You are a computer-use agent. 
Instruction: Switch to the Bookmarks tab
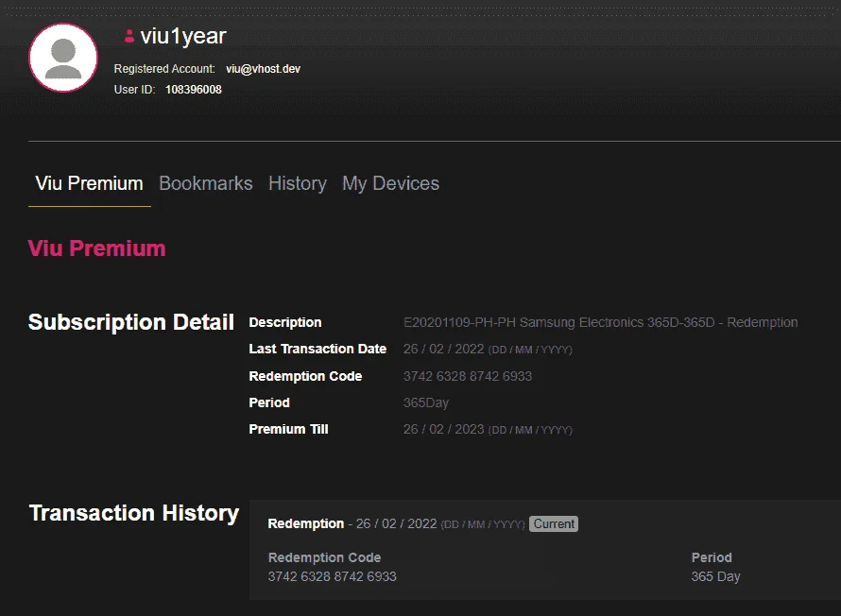206,183
